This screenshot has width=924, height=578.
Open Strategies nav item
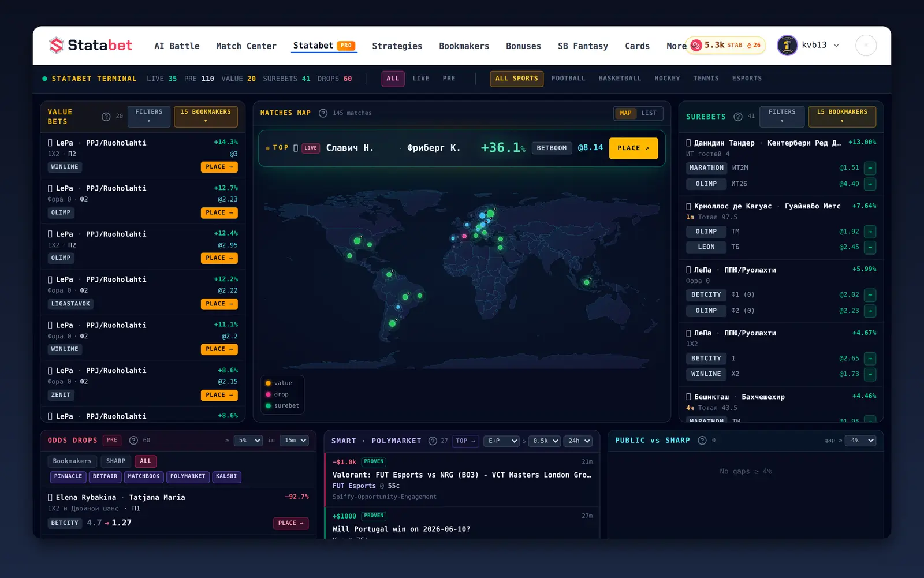tap(397, 46)
